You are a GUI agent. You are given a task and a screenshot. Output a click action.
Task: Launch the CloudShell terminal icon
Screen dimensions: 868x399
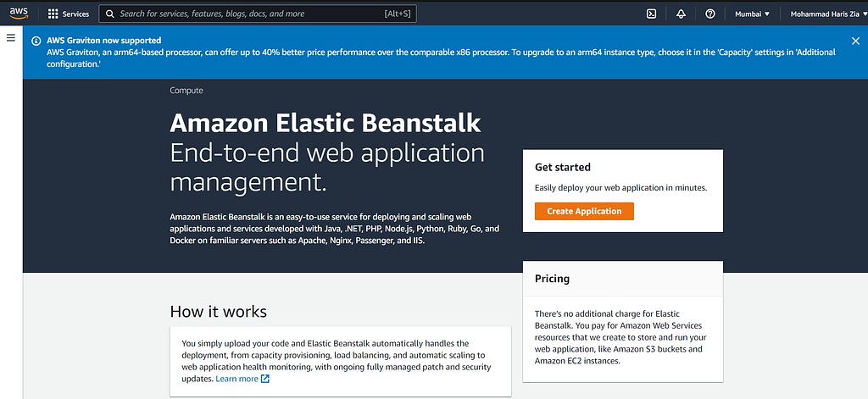click(x=652, y=14)
